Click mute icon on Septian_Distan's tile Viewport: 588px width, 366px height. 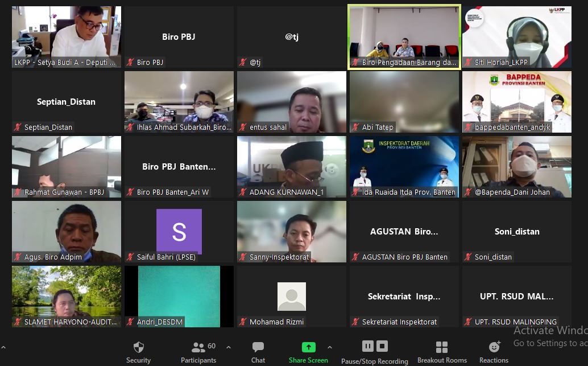pyautogui.click(x=17, y=127)
